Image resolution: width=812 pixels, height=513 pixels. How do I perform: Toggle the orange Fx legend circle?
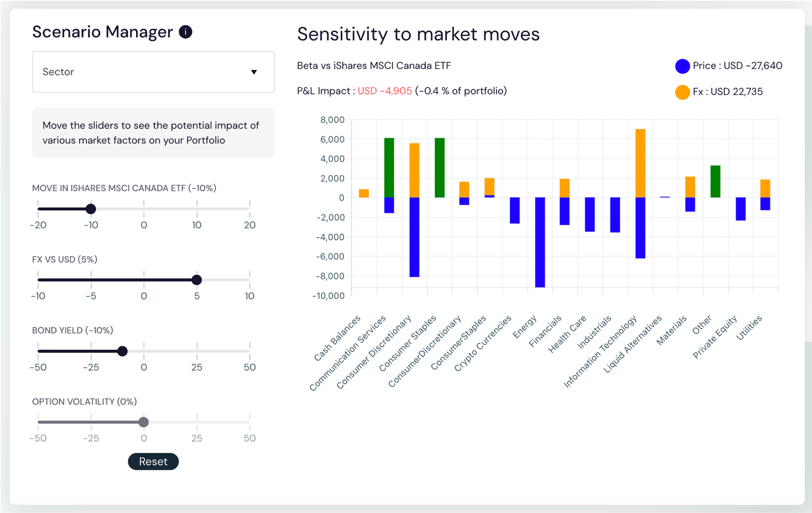coord(682,92)
